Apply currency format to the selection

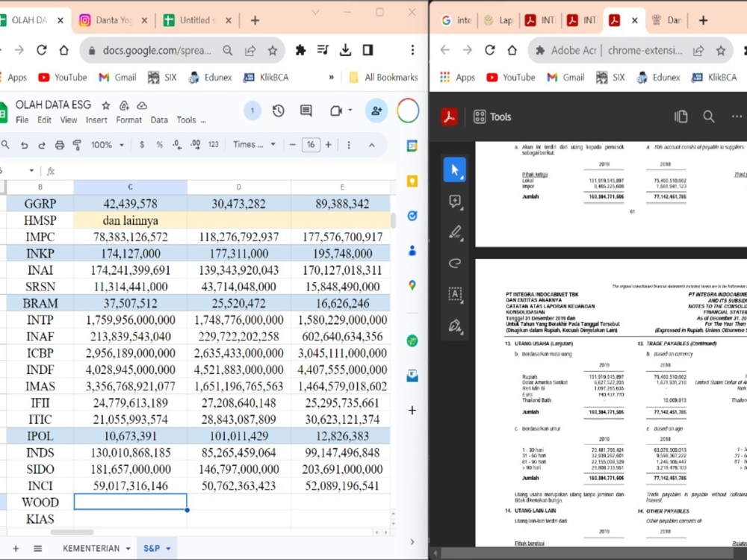pyautogui.click(x=142, y=145)
